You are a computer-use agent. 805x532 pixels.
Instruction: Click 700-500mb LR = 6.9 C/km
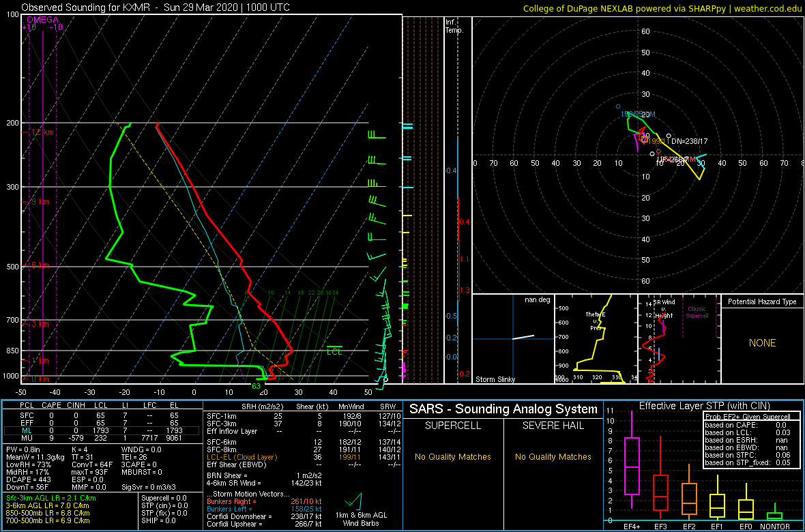coord(48,522)
